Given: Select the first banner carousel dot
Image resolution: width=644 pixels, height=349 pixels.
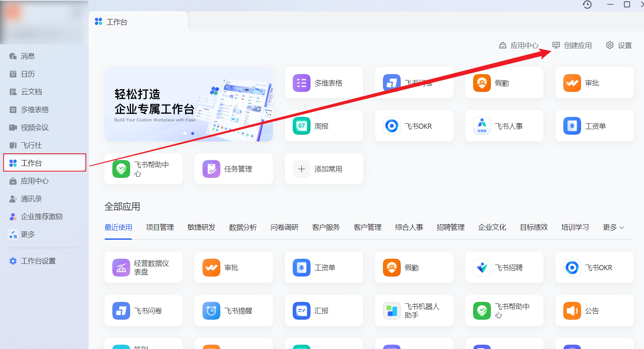Looking at the screenshot, I should coord(185,133).
